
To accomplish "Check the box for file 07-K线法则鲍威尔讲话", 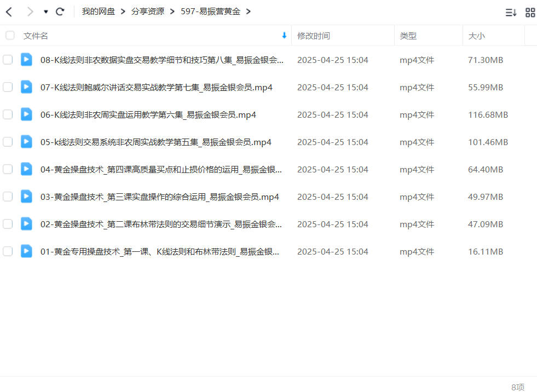I will (8, 87).
